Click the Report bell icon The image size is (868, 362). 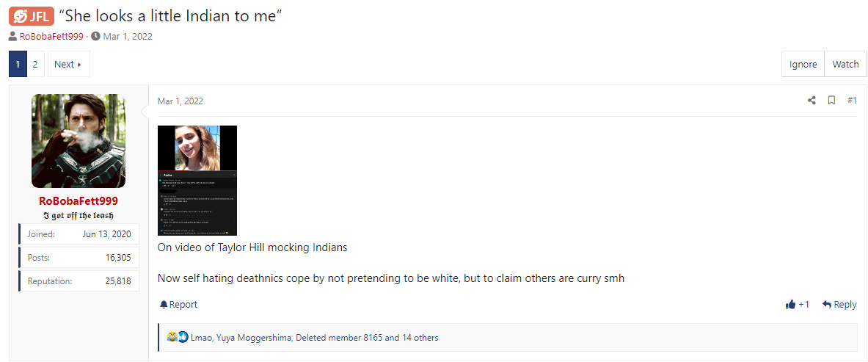(164, 304)
